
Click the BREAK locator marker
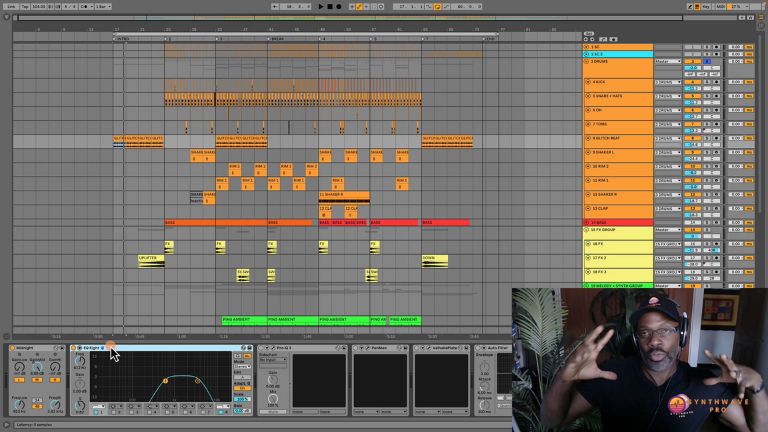click(277, 39)
